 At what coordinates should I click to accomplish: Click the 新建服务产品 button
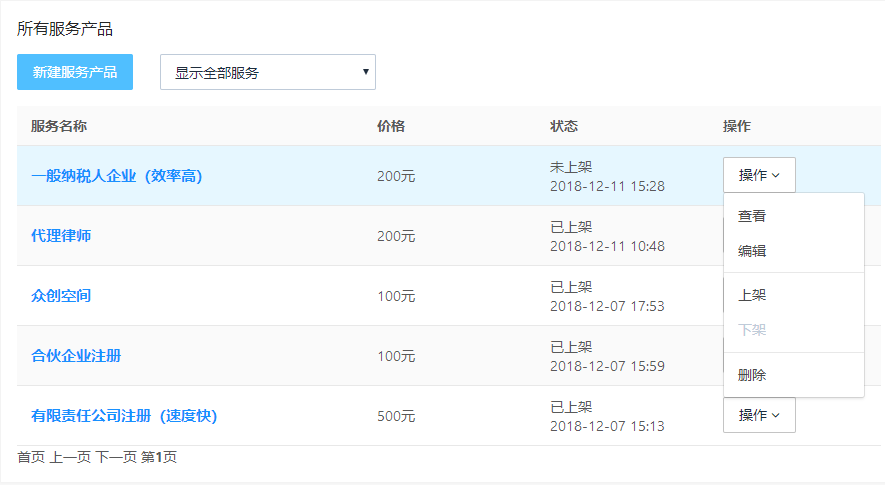coord(75,72)
